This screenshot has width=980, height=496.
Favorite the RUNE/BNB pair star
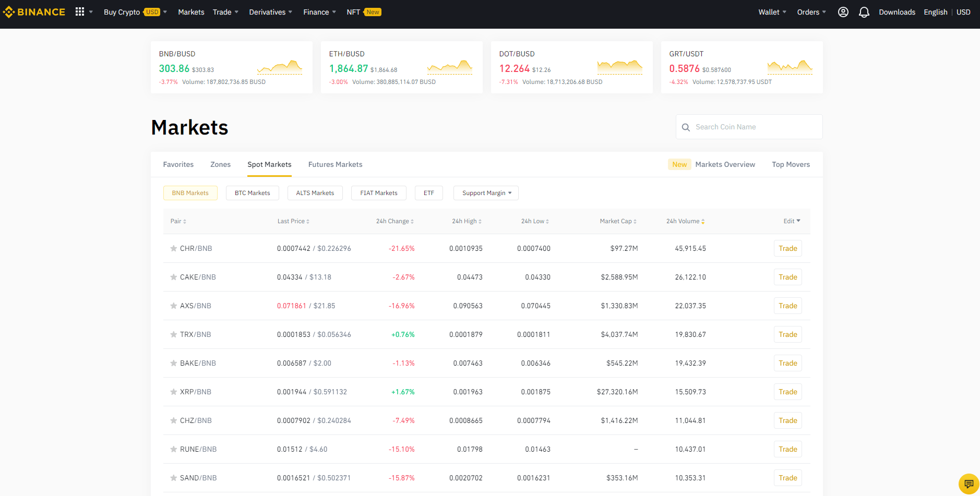pyautogui.click(x=174, y=449)
